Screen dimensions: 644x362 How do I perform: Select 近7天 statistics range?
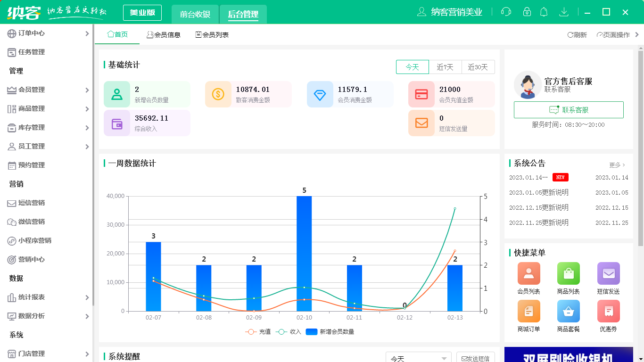point(445,67)
